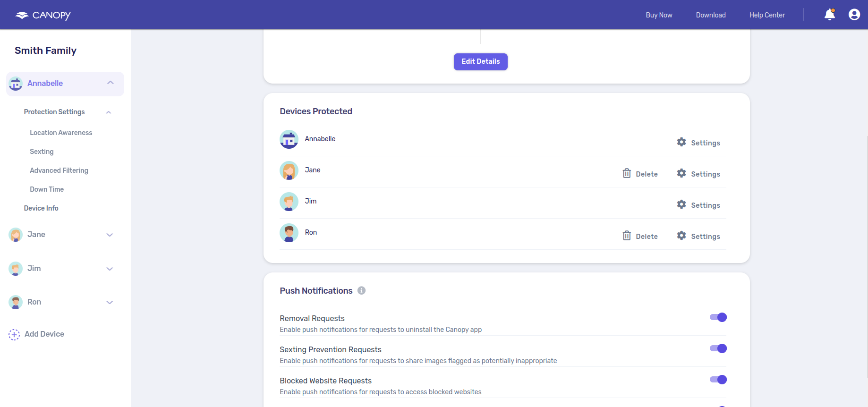Click Jane's avatar in sidebar
Screen dimensions: 868x407
(x=16, y=235)
